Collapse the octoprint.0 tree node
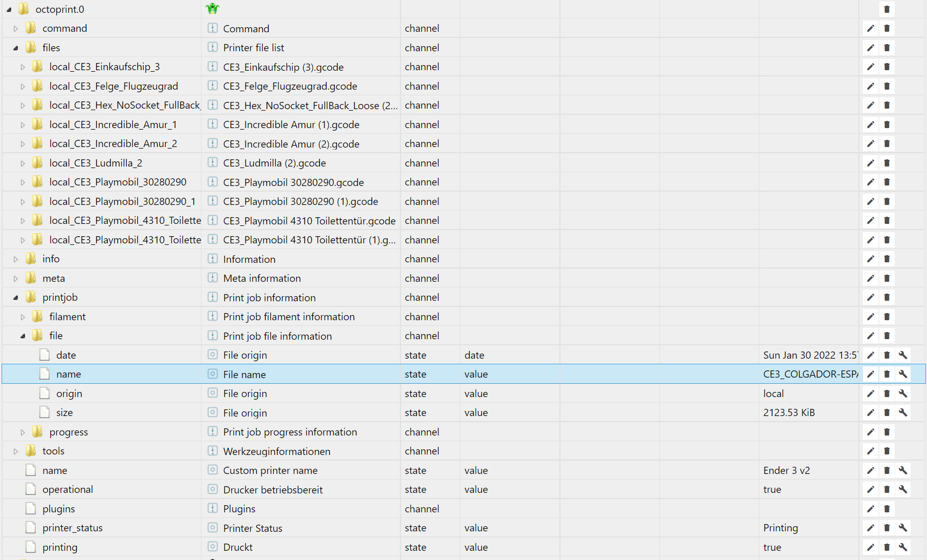Screen dimensions: 927x560 coord(9,9)
